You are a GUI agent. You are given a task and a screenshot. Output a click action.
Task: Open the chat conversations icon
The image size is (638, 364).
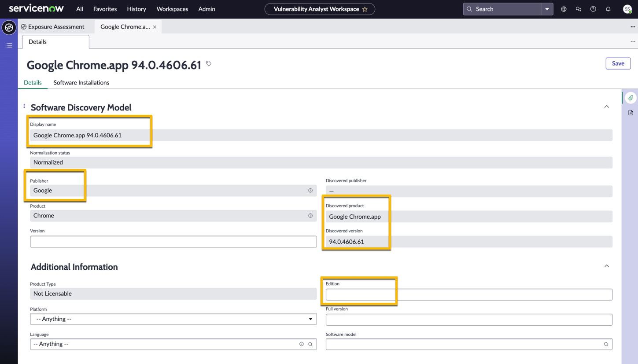tap(579, 9)
